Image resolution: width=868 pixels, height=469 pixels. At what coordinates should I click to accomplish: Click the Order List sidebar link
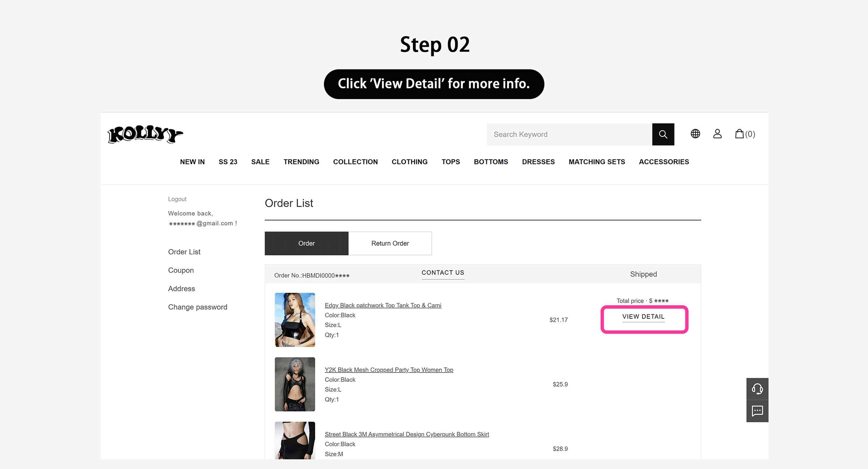click(x=184, y=251)
